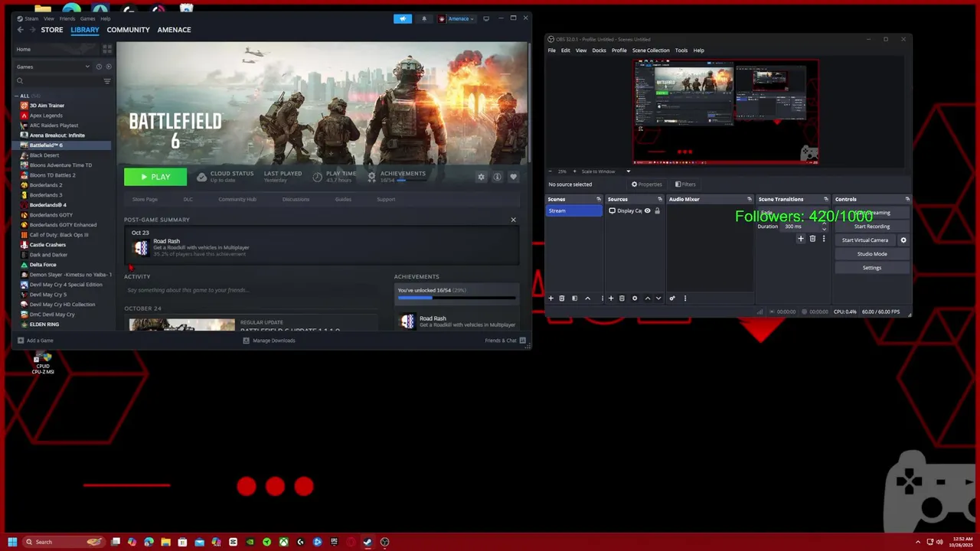The height and width of the screenshot is (551, 980).
Task: Sort library by recent activity clock icon
Action: point(99,67)
